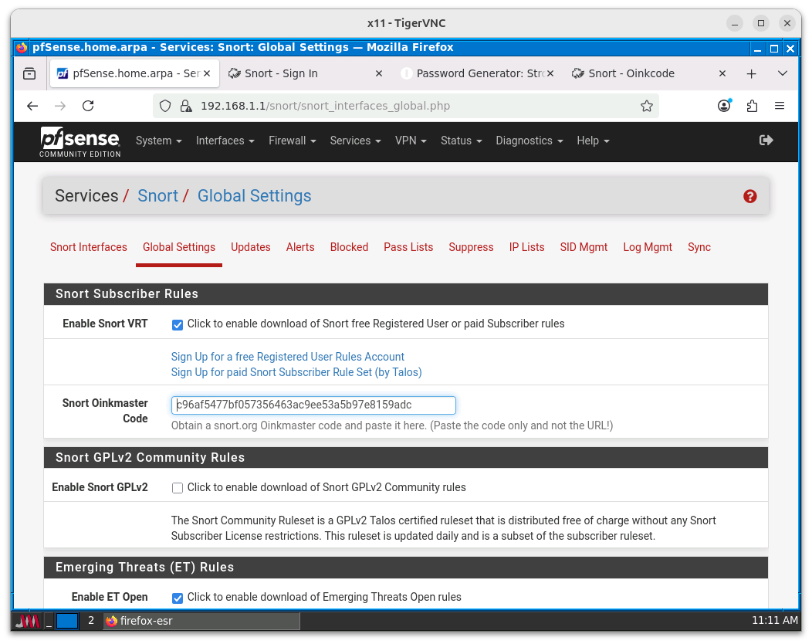Open the Updates tab
Viewport: 812px width, 644px height.
coord(251,247)
